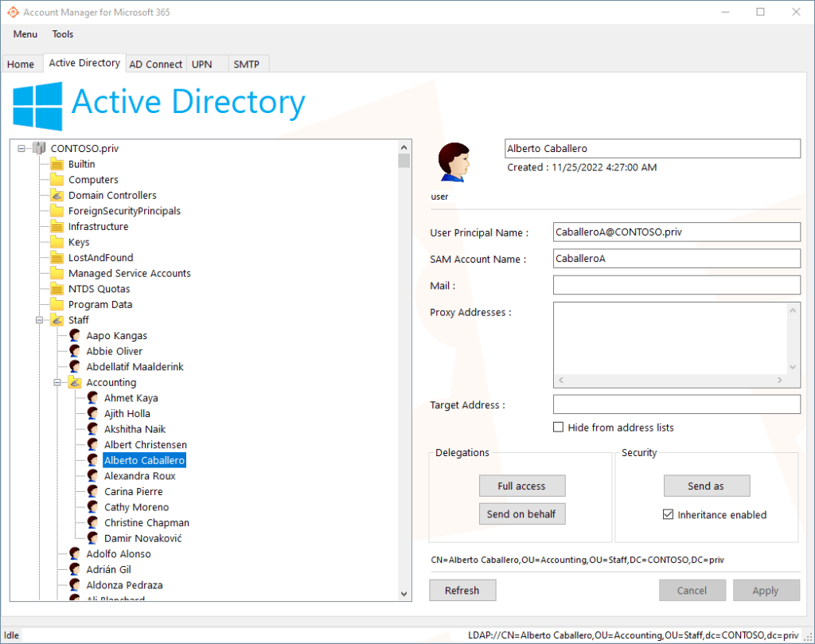Click Akshitha Naik user icon
Viewport: 815px width, 644px height.
92,429
